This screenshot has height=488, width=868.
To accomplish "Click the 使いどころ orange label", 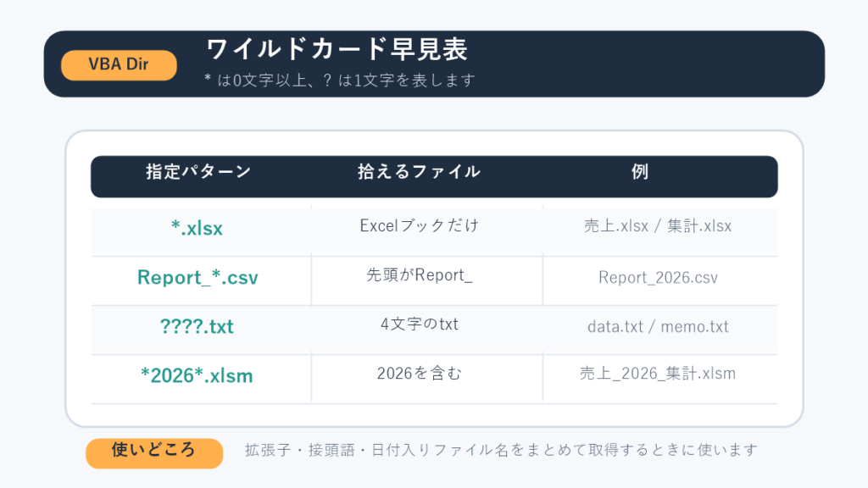I will point(154,453).
